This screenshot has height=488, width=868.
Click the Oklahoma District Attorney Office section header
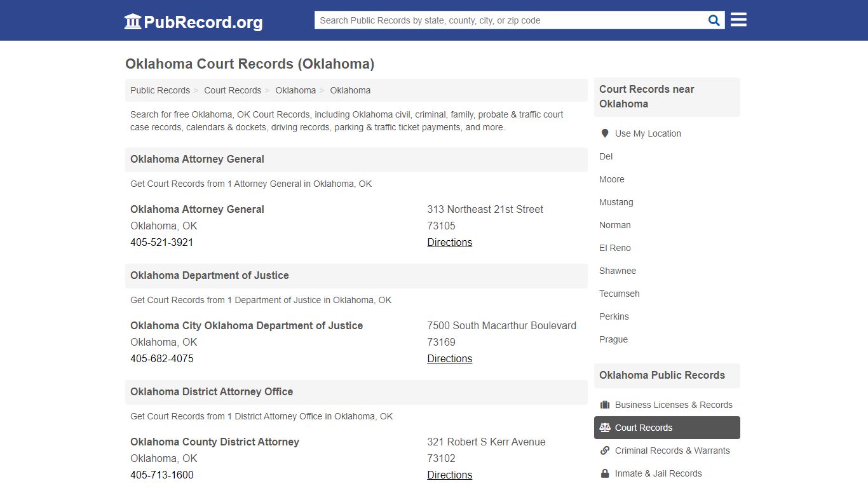pos(356,392)
